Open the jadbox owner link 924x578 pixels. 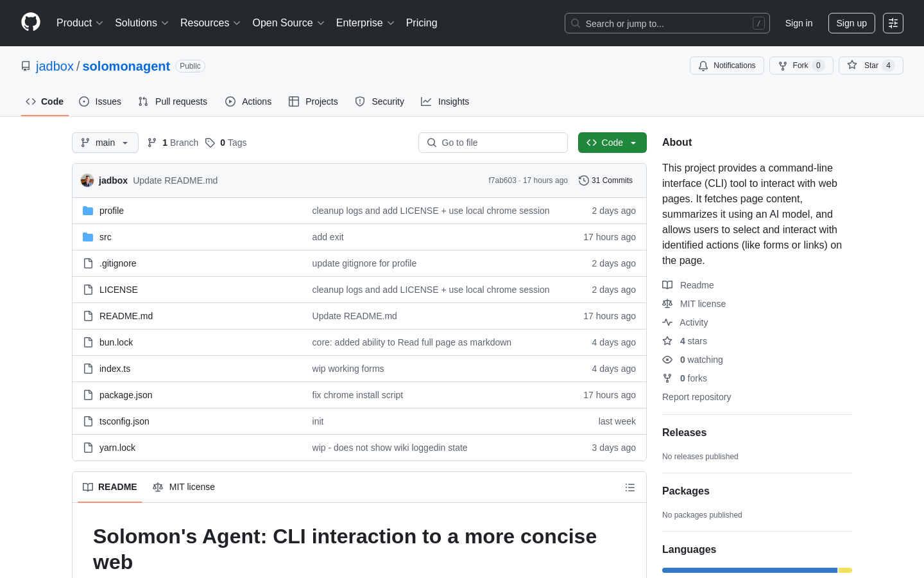[x=55, y=66]
